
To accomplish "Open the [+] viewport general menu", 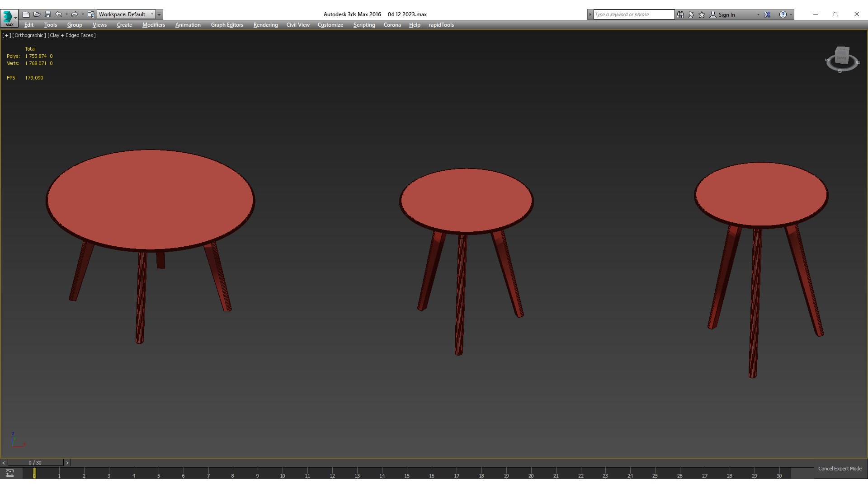I will pos(6,35).
